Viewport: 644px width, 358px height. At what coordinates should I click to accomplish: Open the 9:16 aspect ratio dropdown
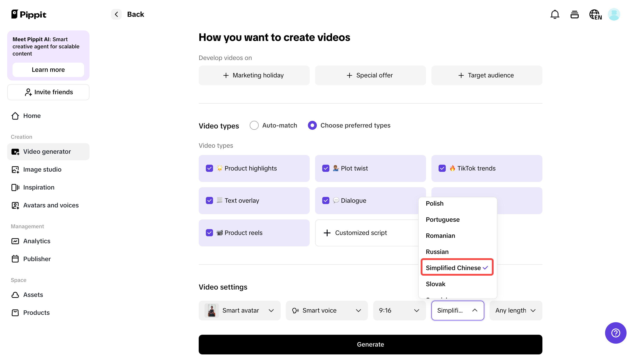coord(399,311)
